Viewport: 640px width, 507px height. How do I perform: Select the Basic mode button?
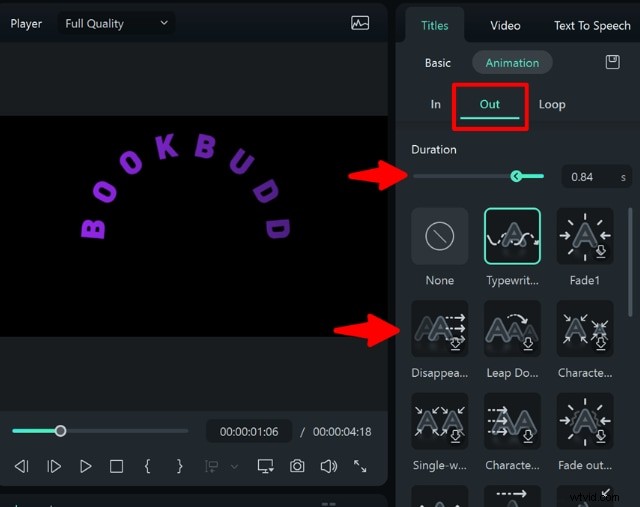click(x=438, y=62)
